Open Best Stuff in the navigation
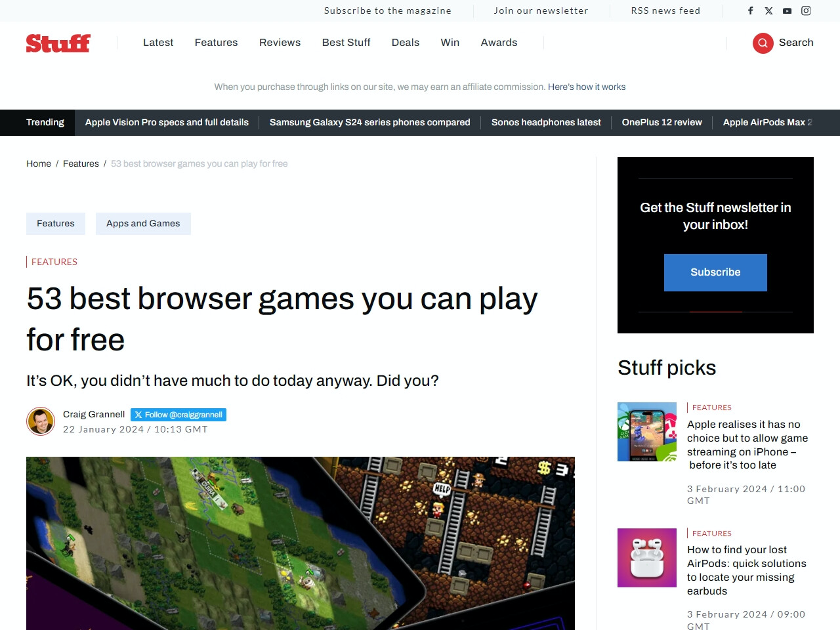The width and height of the screenshot is (840, 630). tap(346, 43)
